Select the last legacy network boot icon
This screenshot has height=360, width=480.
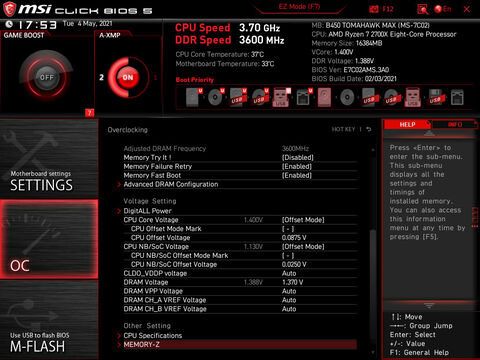pyautogui.click(x=457, y=97)
